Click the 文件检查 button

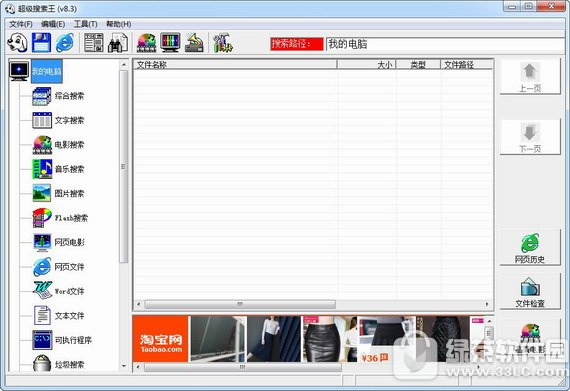(x=530, y=292)
